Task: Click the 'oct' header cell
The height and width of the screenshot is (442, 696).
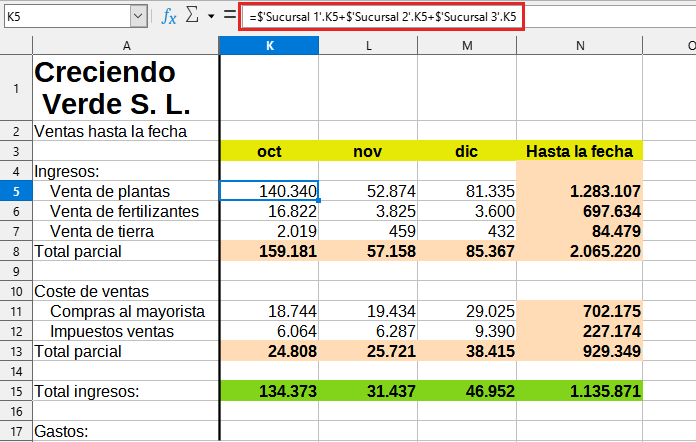Action: tap(269, 151)
